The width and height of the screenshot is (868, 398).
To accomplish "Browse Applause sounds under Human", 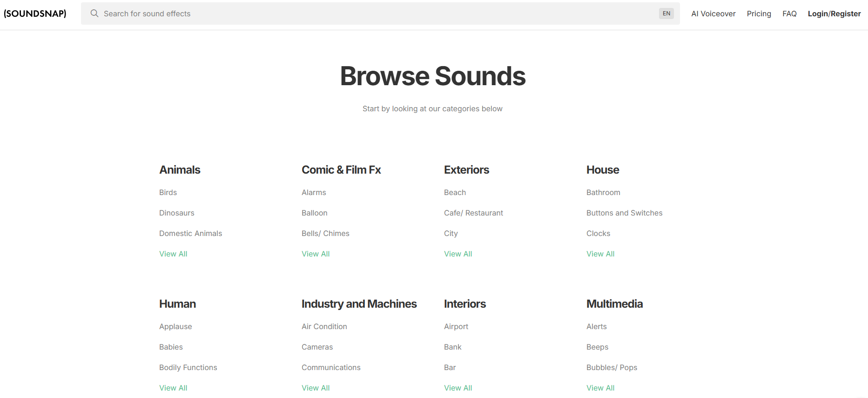I will [x=175, y=326].
